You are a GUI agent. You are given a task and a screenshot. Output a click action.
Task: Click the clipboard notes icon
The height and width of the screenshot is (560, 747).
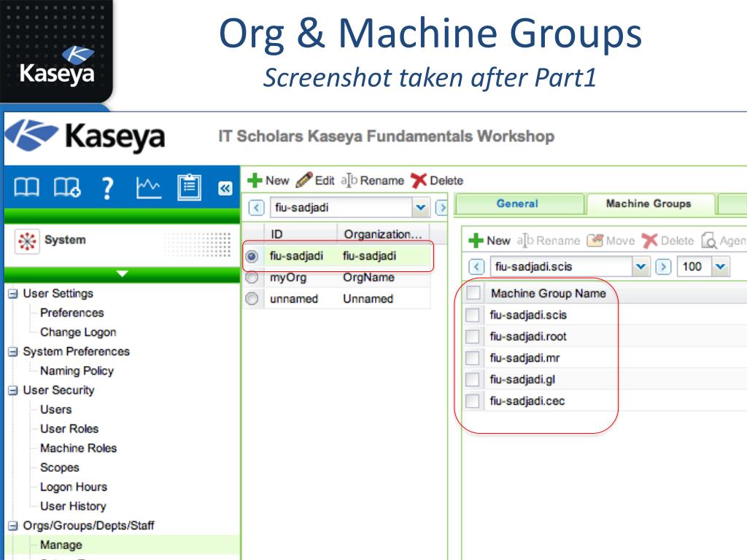[189, 187]
